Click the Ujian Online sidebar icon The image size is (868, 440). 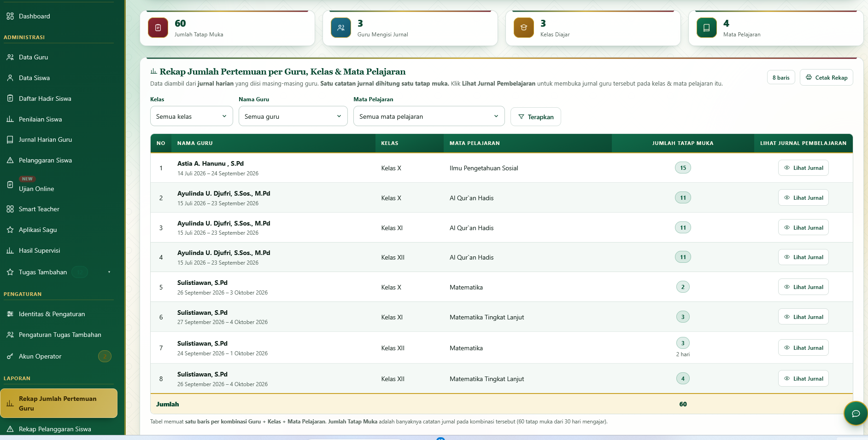click(x=10, y=185)
